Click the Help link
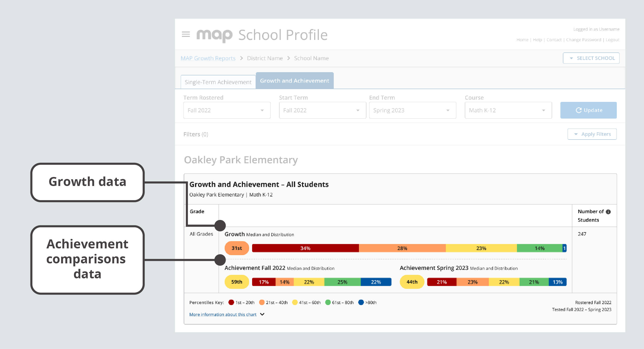This screenshot has width=644, height=349. point(537,39)
